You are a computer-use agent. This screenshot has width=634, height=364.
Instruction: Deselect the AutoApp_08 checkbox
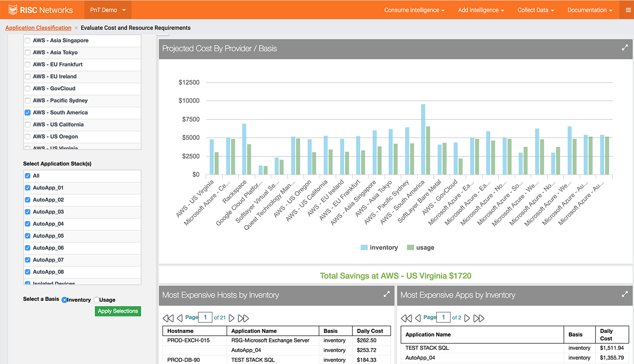pyautogui.click(x=28, y=272)
